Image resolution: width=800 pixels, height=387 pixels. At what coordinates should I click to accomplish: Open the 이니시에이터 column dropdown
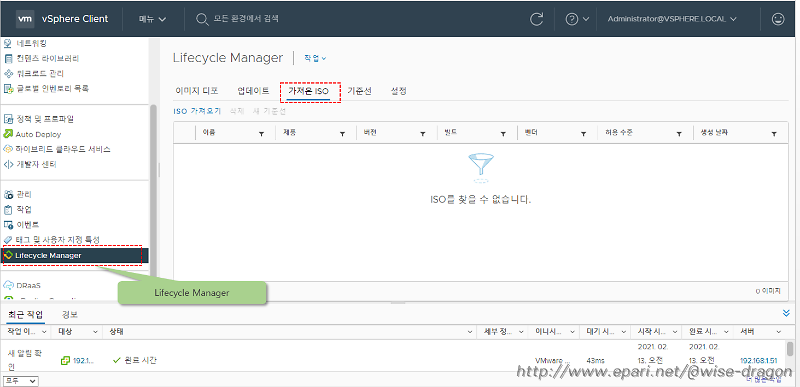tap(572, 332)
